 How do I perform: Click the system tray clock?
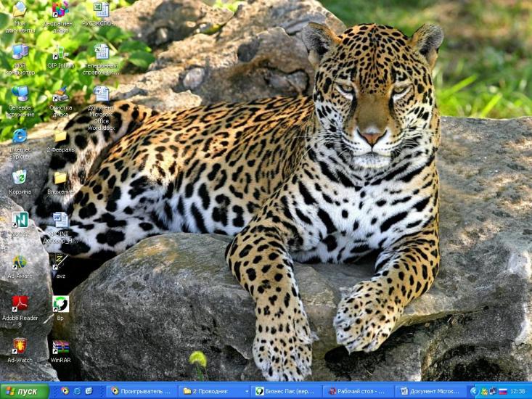[x=518, y=391]
